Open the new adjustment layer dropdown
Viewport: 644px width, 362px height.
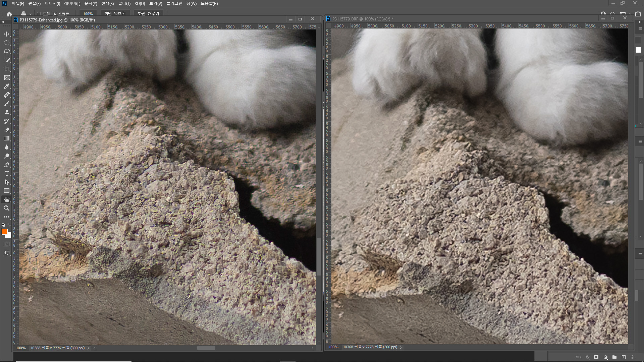(605, 357)
